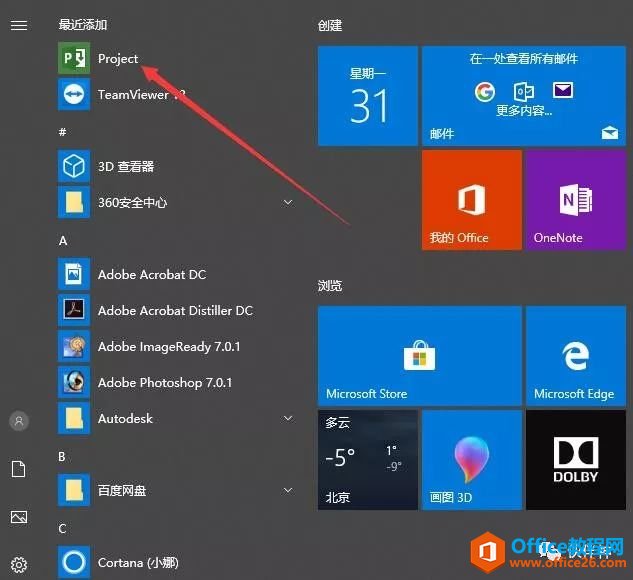Click the 360安全中心 folder icon
The image size is (633, 580).
tap(74, 202)
